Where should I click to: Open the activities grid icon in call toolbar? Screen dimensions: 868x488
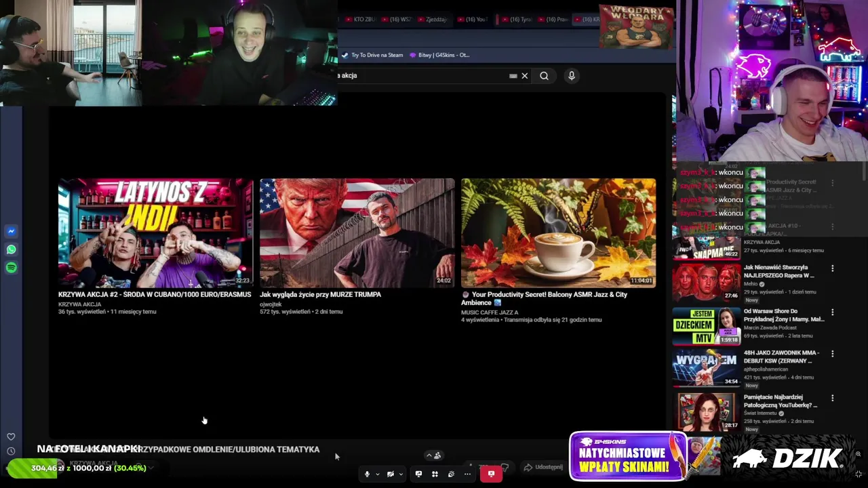[435, 474]
